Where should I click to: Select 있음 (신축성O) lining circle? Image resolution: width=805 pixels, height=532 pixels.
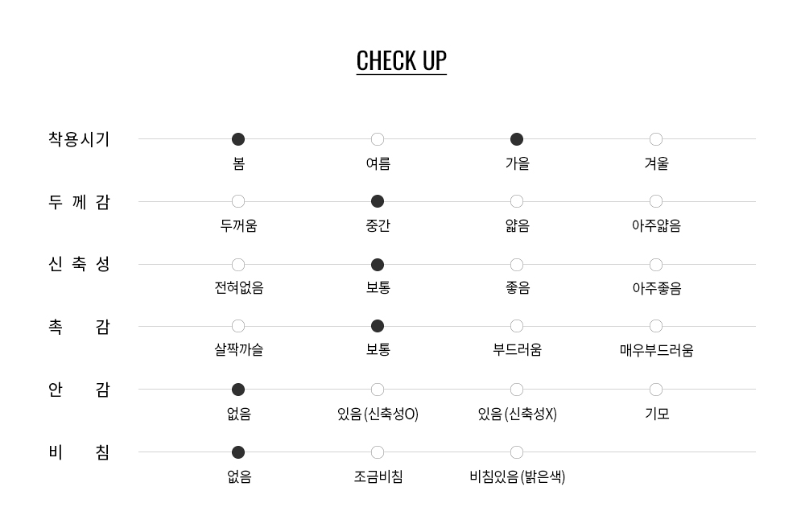[x=378, y=390]
